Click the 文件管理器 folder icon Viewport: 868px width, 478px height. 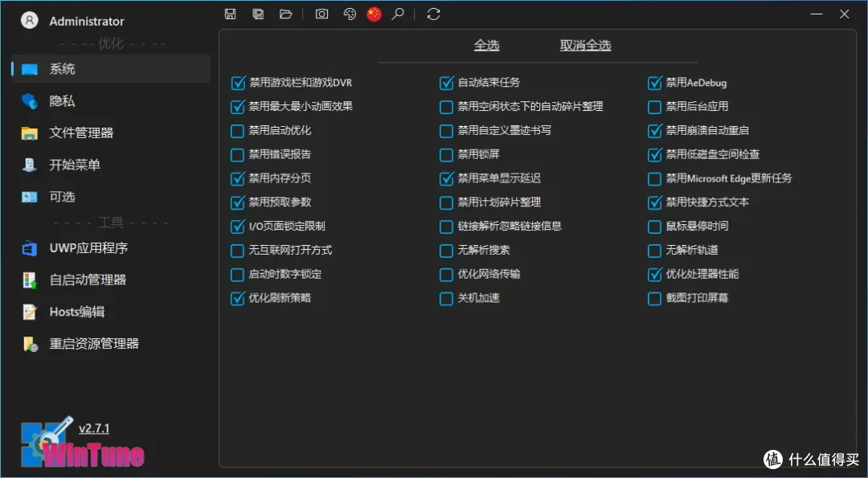30,133
